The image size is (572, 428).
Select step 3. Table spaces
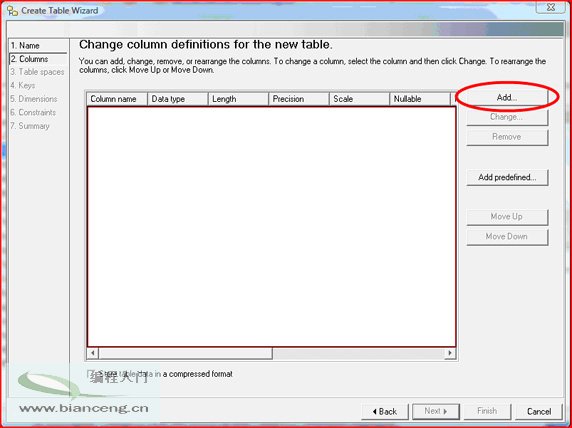click(x=38, y=72)
